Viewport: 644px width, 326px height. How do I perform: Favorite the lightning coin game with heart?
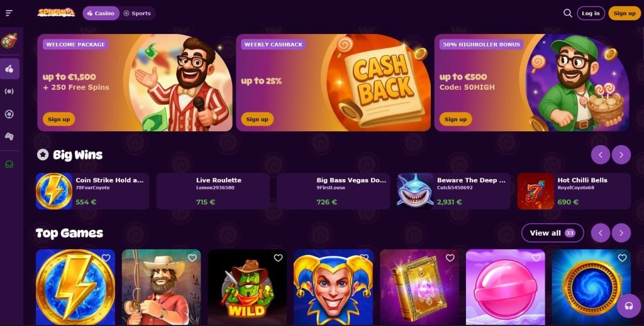pyautogui.click(x=106, y=258)
